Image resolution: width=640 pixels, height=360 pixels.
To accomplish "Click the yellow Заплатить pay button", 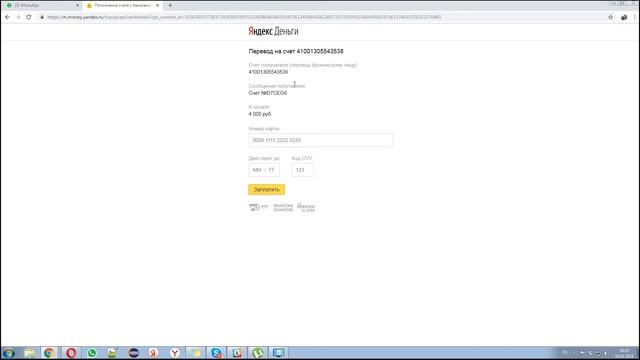I will pos(267,189).
